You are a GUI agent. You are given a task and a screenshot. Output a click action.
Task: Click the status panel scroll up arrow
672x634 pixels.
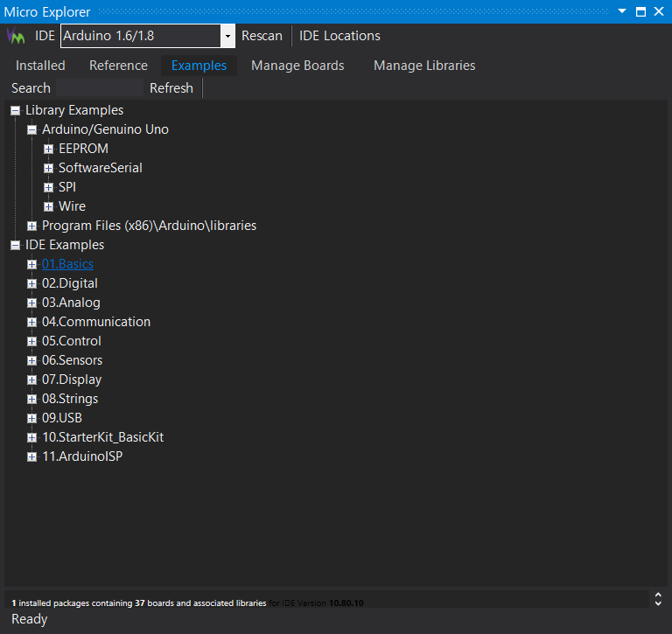coord(658,596)
